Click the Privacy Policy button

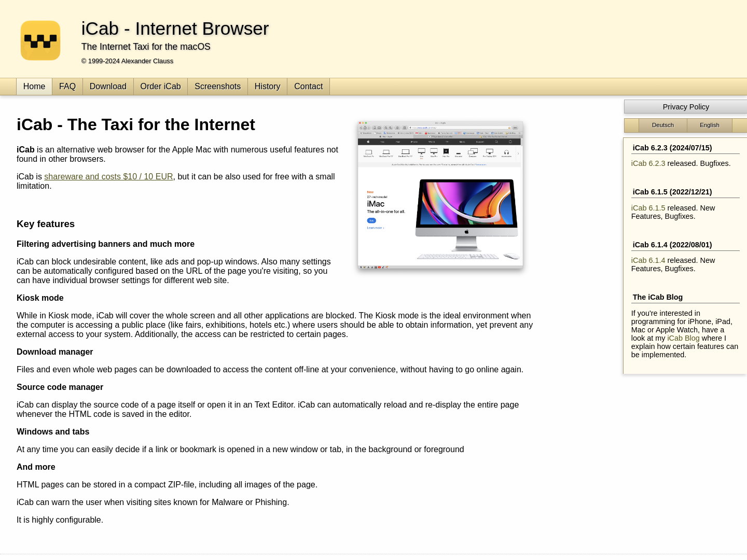pyautogui.click(x=686, y=107)
